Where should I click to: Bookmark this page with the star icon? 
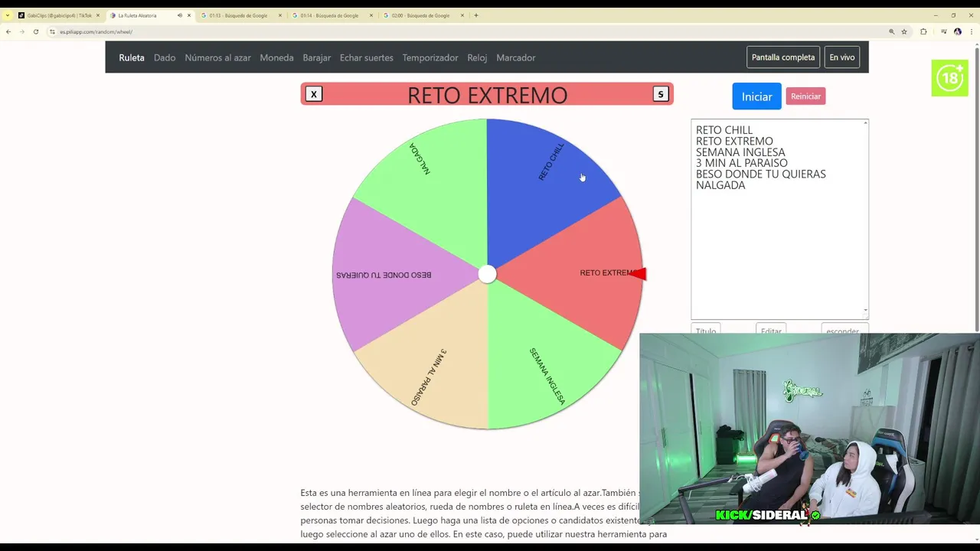point(904,31)
